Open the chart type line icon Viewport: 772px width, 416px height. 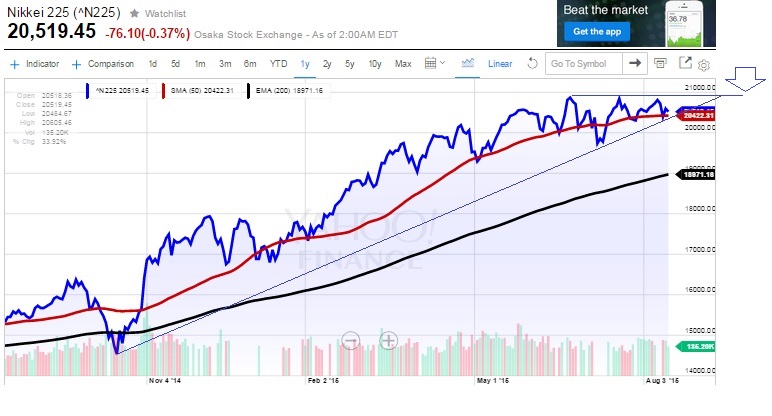tap(467, 63)
